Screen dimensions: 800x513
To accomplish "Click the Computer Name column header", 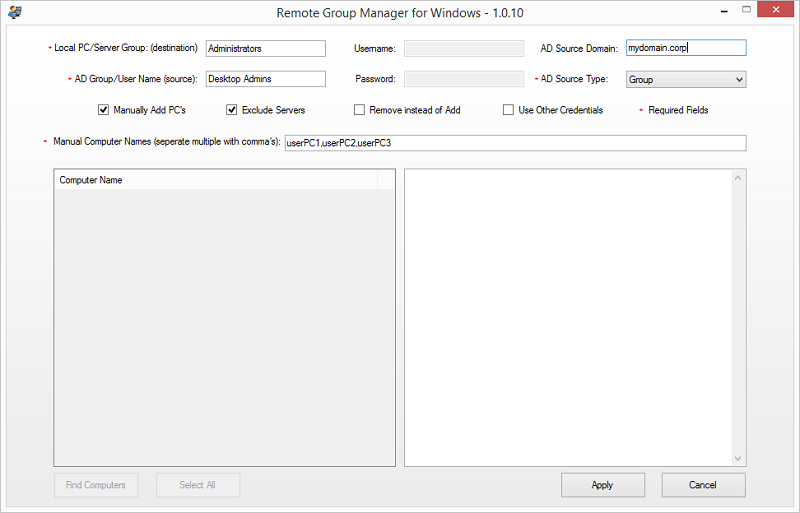I will click(216, 180).
